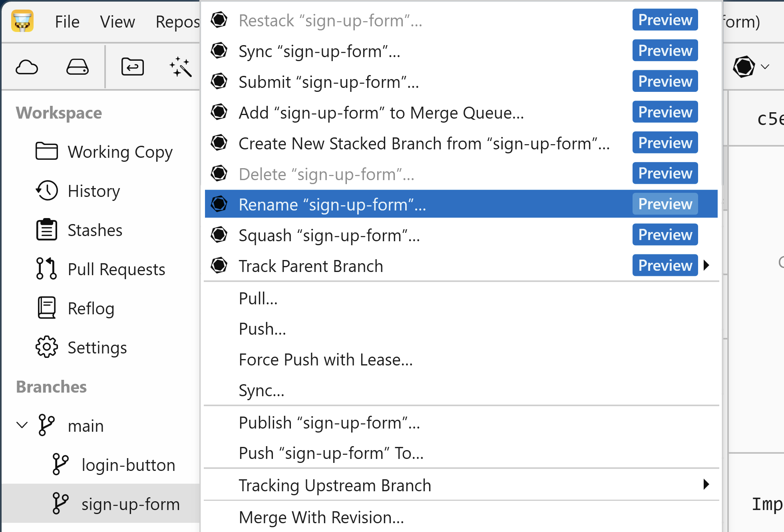This screenshot has height=532, width=784.
Task: Open workspace Settings
Action: tap(97, 347)
